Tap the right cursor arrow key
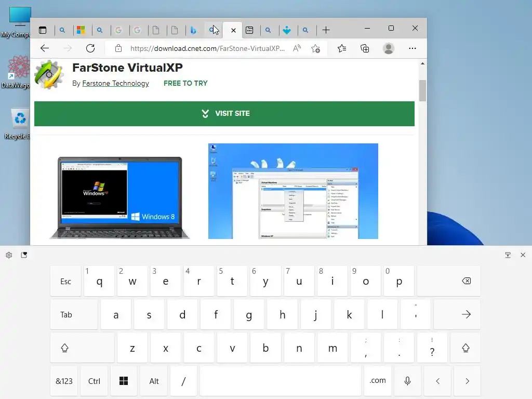The image size is (532, 399). click(x=467, y=381)
